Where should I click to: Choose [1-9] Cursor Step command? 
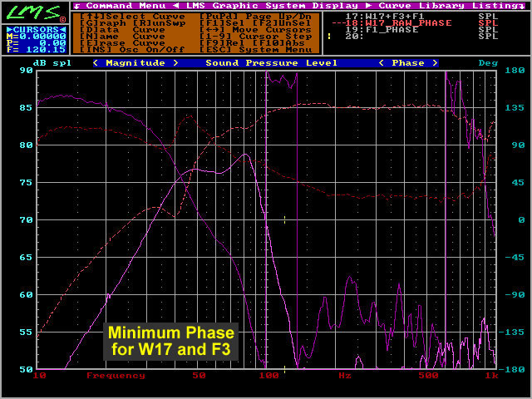[x=255, y=37]
